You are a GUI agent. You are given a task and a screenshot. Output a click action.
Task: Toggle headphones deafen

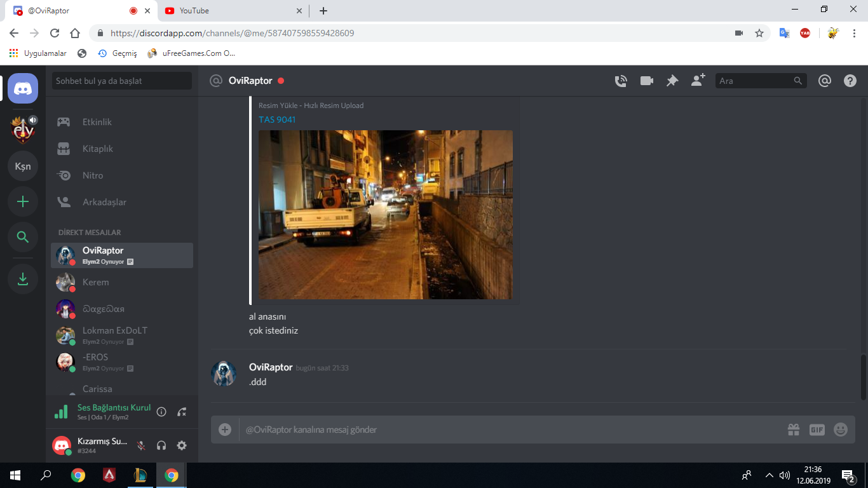161,445
